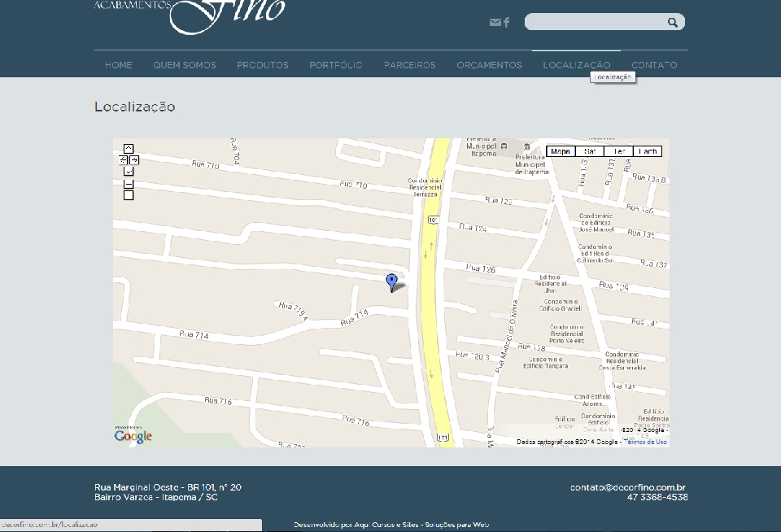Open the Facebook icon link
The image size is (781, 532).
pyautogui.click(x=506, y=23)
